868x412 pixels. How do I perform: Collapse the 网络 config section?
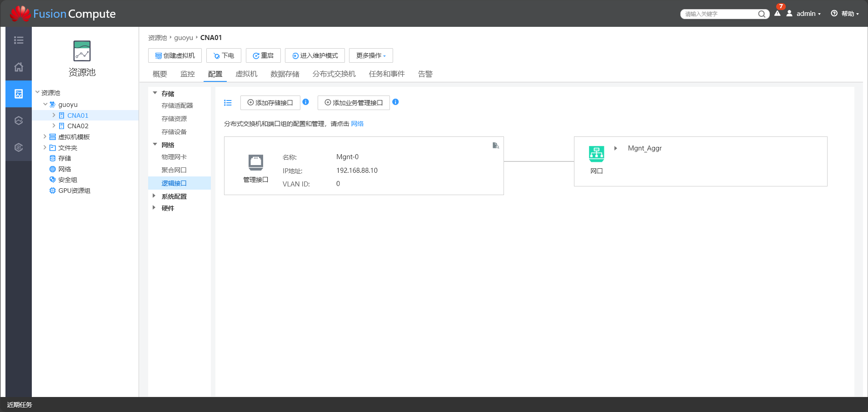point(155,144)
